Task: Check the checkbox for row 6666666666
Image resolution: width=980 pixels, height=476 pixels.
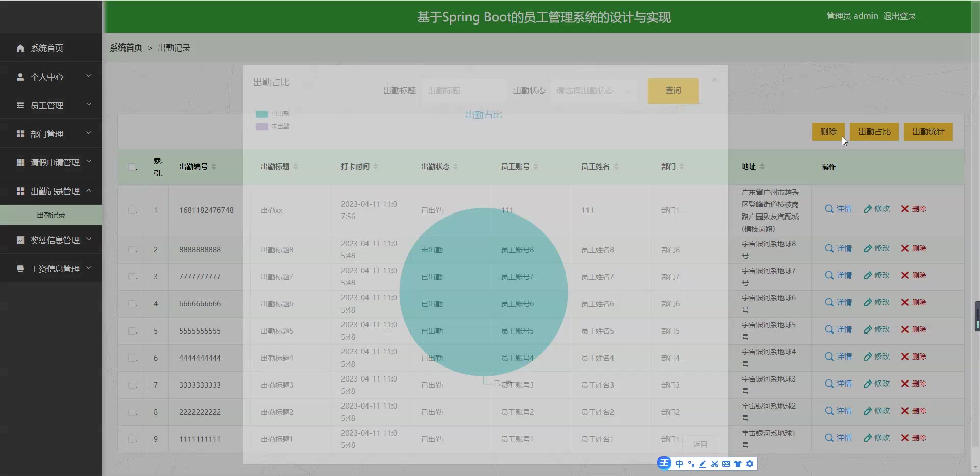Action: (x=132, y=304)
